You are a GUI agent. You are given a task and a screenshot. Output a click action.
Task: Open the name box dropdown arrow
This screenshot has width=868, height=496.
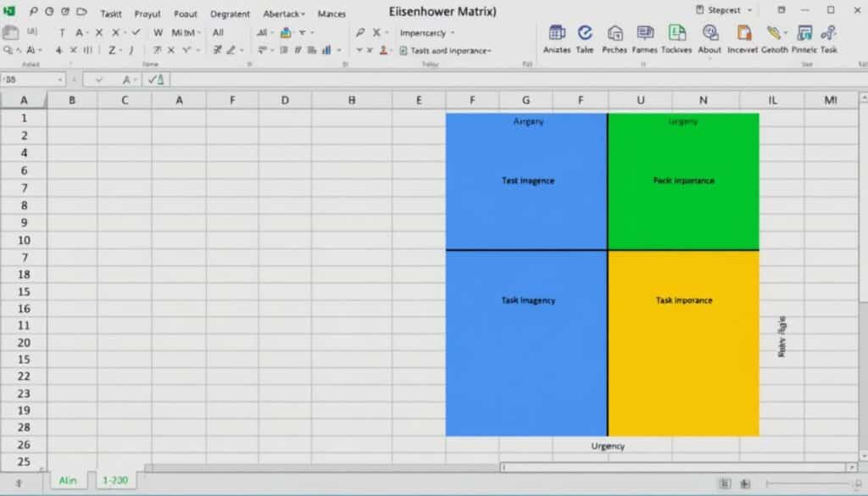tap(60, 80)
